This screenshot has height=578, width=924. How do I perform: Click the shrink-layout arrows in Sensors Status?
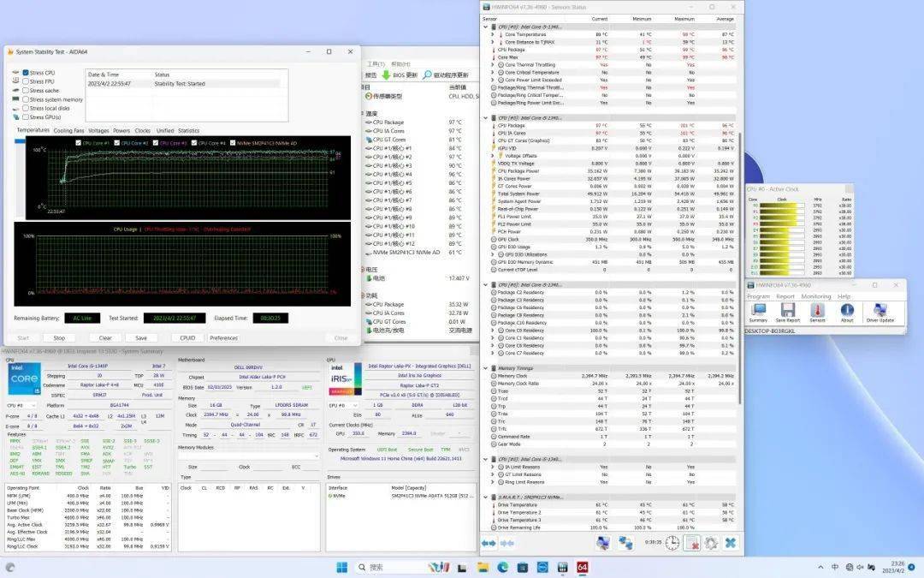506,543
